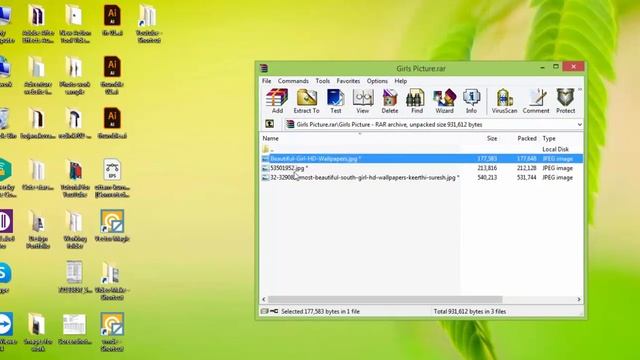The height and width of the screenshot is (360, 640).
Task: Click the 'Girls Picture.rar' title bar
Action: tap(421, 69)
